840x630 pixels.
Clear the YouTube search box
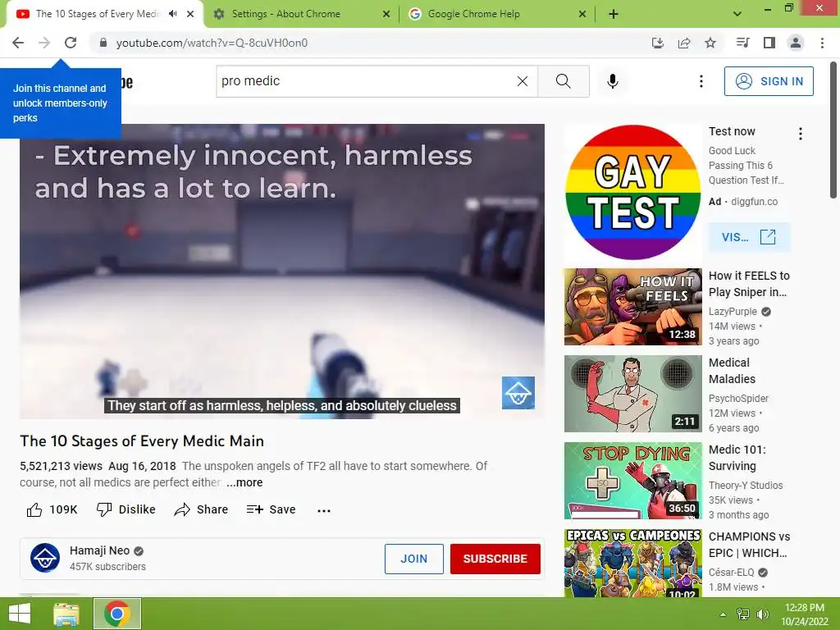click(523, 81)
